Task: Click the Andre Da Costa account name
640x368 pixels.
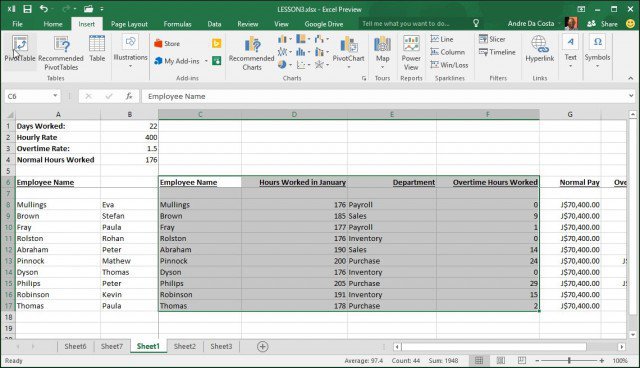Action: coord(531,24)
